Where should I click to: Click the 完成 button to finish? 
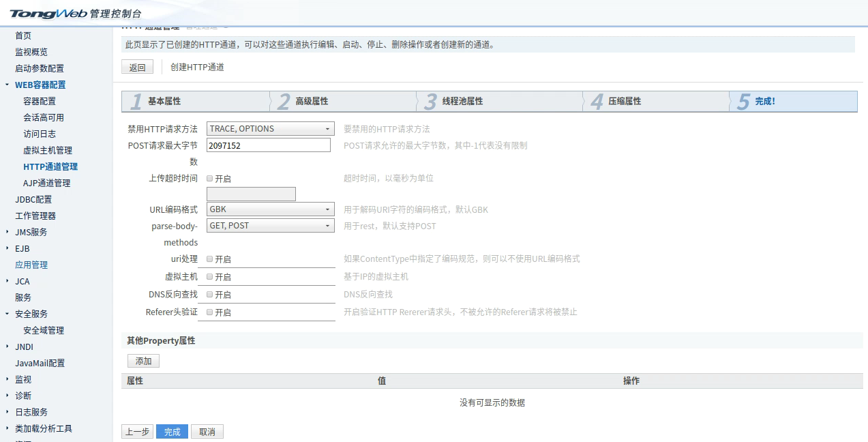pyautogui.click(x=171, y=431)
